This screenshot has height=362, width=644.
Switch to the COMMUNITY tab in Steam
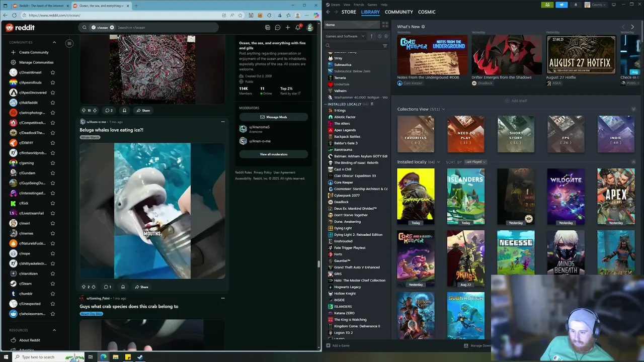point(398,12)
